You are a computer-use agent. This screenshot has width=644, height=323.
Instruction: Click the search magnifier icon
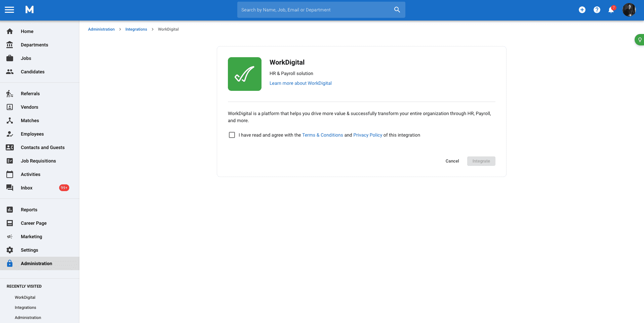click(x=397, y=10)
